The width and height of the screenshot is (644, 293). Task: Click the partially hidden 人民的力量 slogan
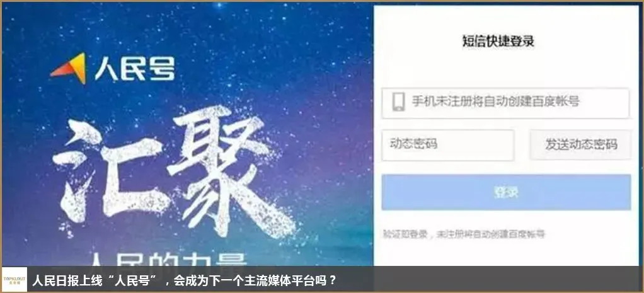[x=168, y=259]
